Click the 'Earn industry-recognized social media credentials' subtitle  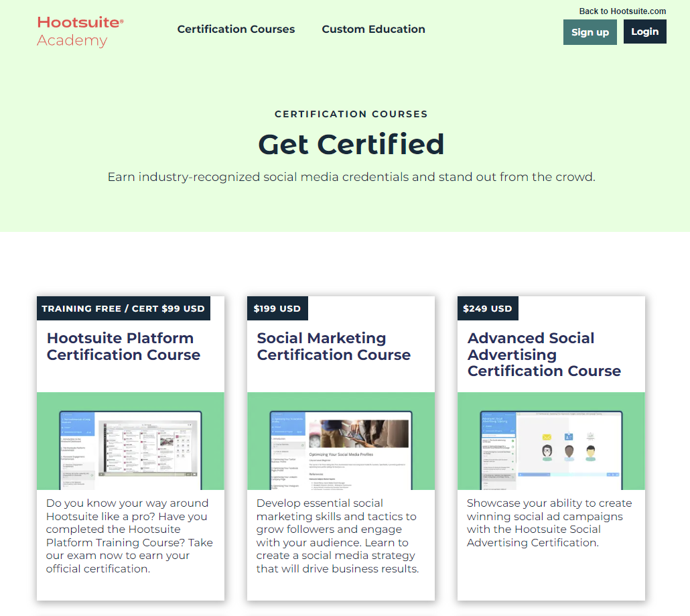[351, 177]
